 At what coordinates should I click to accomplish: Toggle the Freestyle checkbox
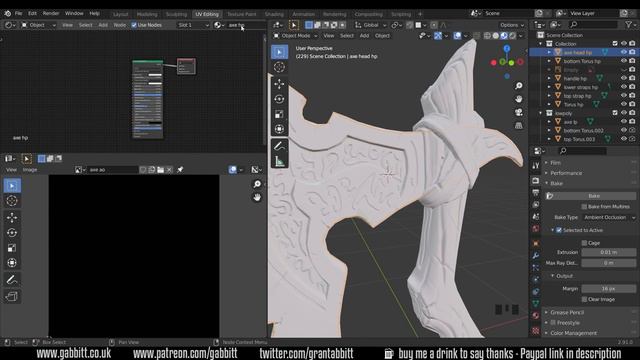[x=553, y=322]
